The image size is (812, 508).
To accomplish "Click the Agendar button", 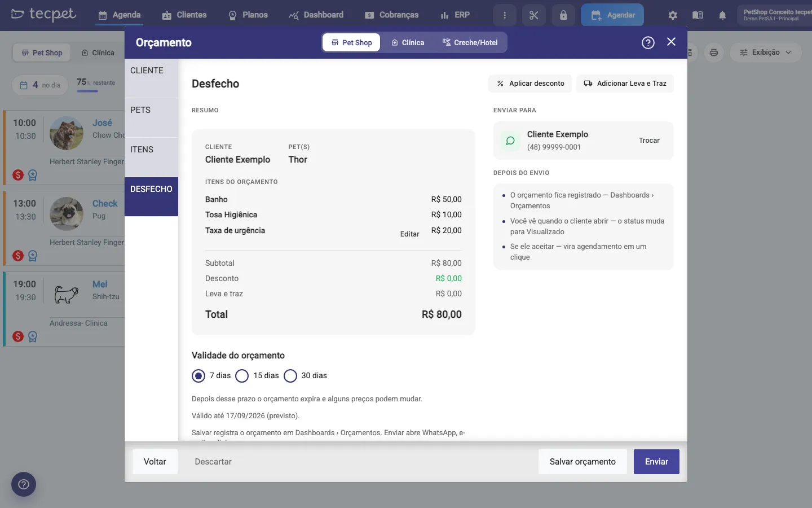I will [612, 15].
